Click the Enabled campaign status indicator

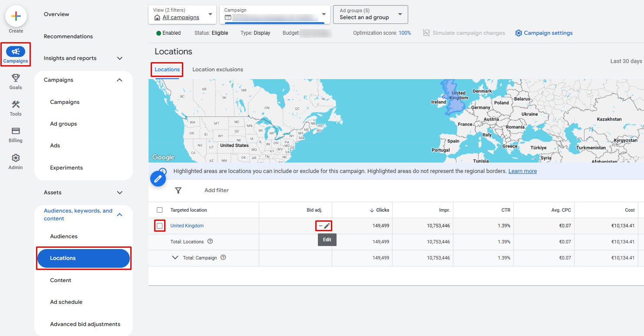point(168,33)
